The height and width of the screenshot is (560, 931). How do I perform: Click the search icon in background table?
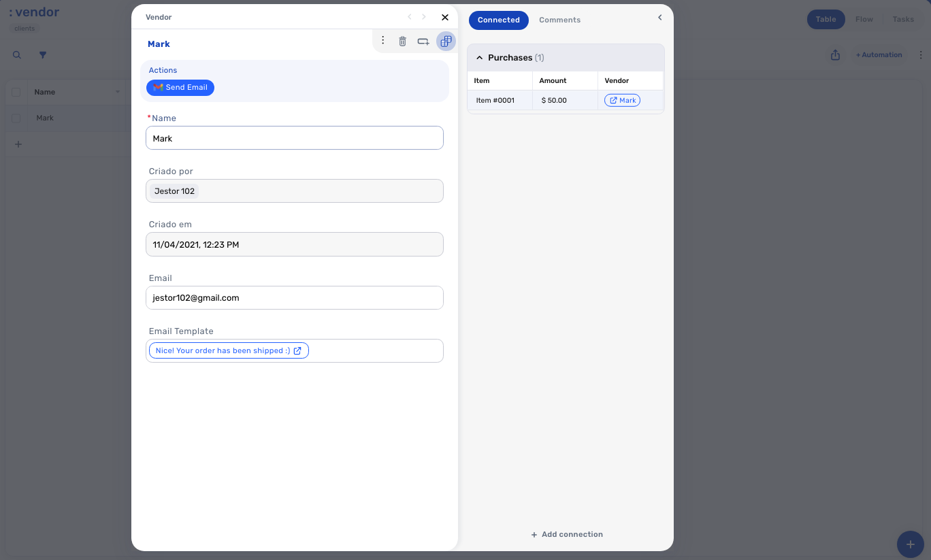tap(17, 55)
